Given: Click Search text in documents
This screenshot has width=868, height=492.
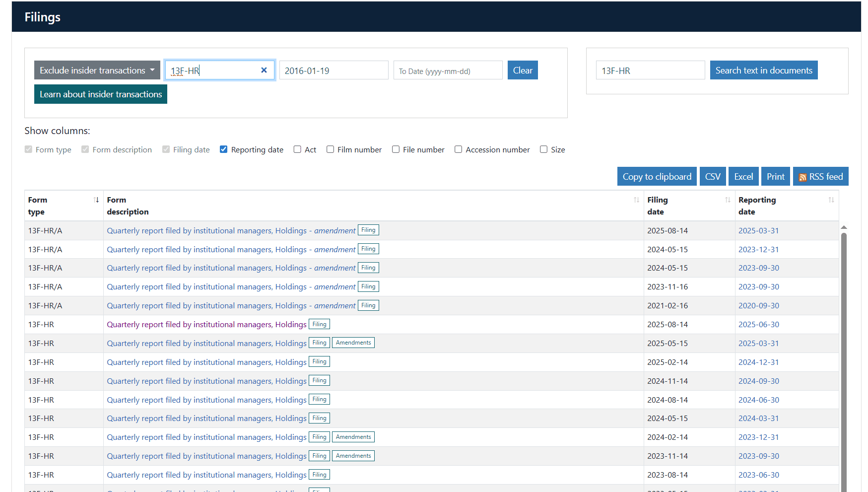Looking at the screenshot, I should [764, 70].
